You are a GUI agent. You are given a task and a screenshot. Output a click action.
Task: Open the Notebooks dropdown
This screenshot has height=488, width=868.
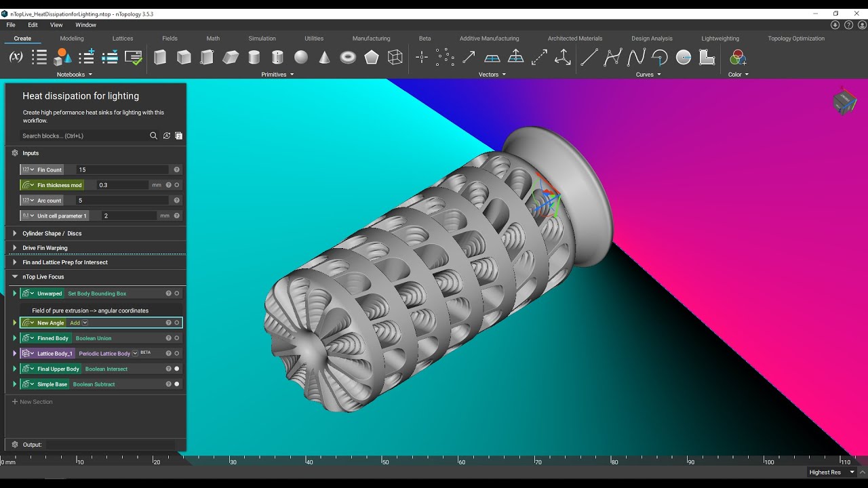pyautogui.click(x=73, y=75)
